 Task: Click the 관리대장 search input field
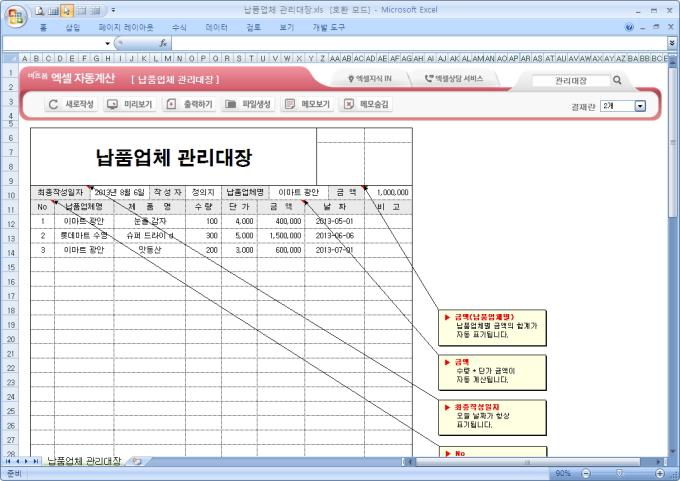[x=570, y=80]
